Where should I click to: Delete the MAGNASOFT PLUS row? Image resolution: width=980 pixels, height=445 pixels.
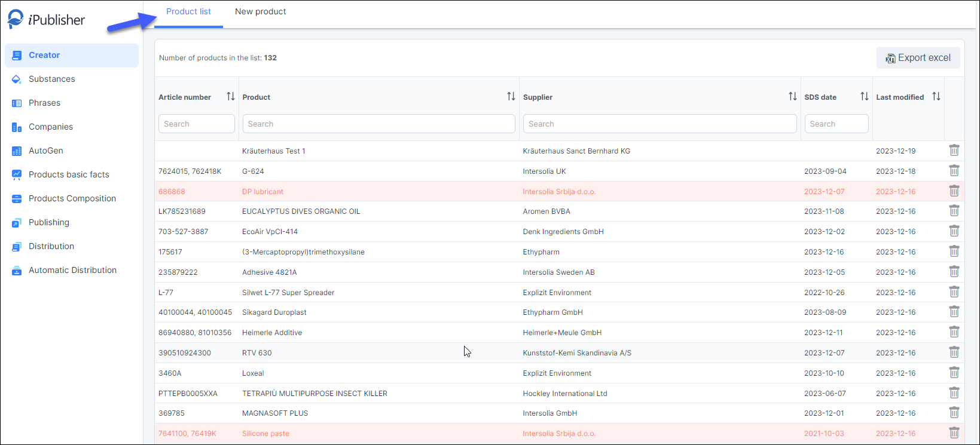click(x=954, y=413)
